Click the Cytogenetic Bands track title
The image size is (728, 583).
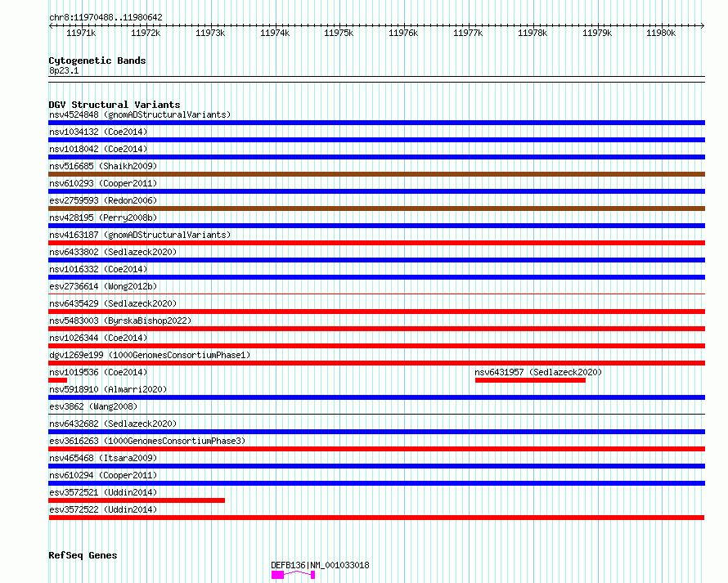point(97,61)
